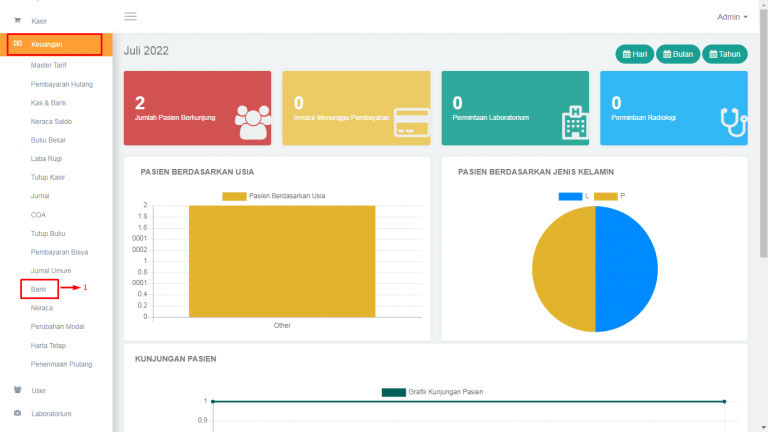Image resolution: width=768 pixels, height=432 pixels.
Task: Open Buku Besar page
Action: point(48,140)
